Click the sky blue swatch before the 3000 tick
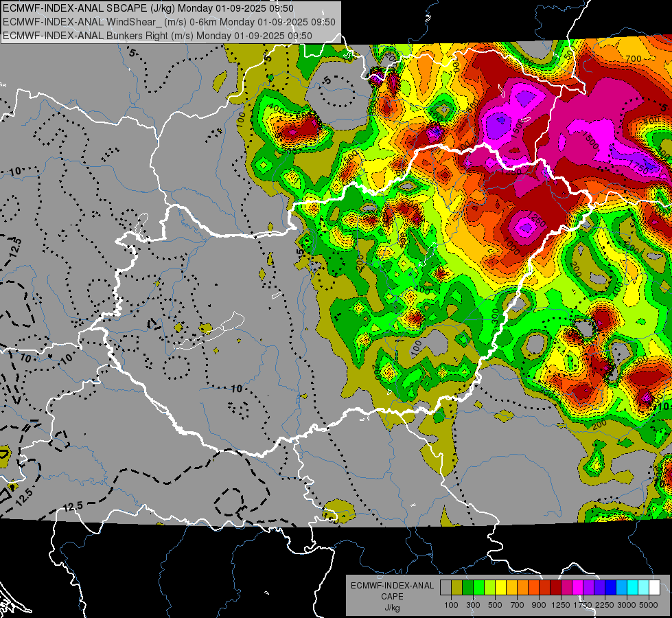672x618 pixels. pos(621,587)
